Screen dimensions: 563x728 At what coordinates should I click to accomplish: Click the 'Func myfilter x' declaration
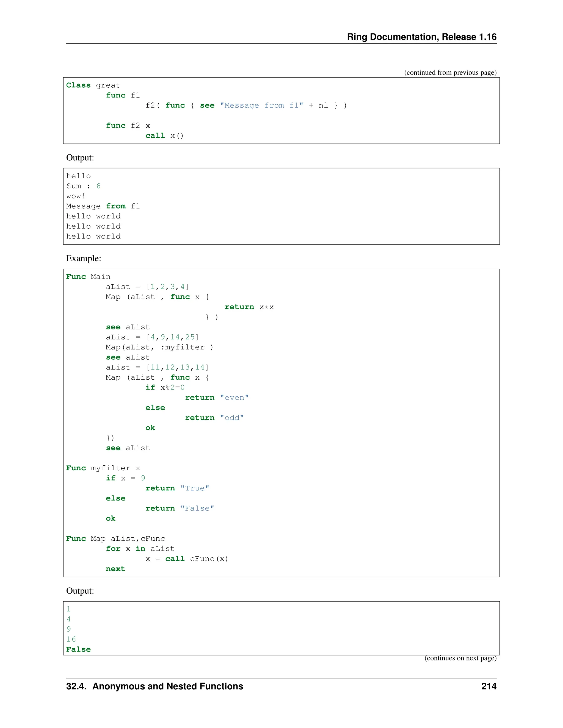click(103, 468)
